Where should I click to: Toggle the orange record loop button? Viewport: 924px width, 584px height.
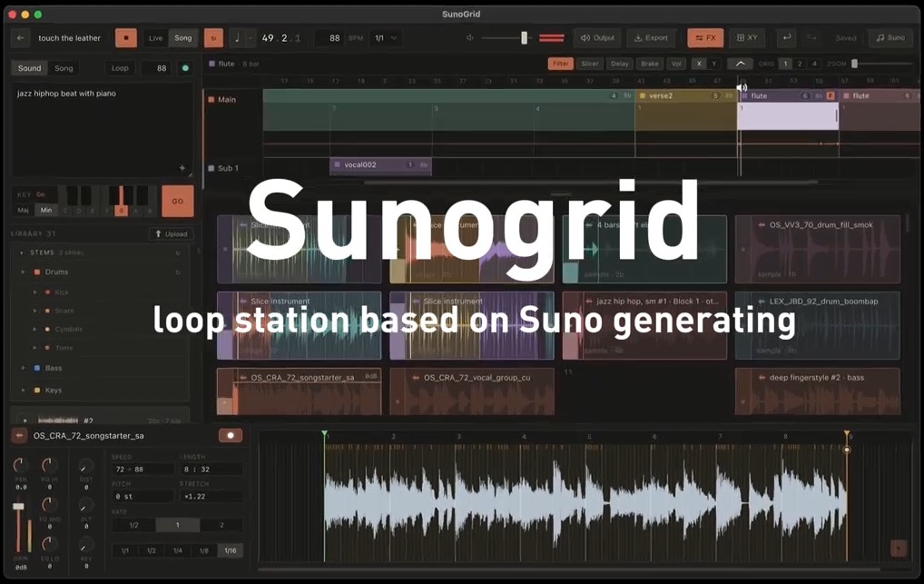tap(213, 38)
